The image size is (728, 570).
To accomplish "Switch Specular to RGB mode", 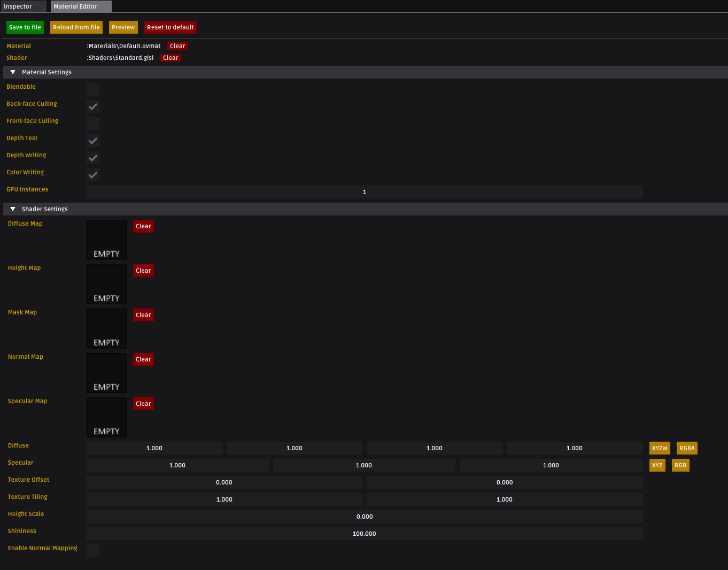I will 680,465.
